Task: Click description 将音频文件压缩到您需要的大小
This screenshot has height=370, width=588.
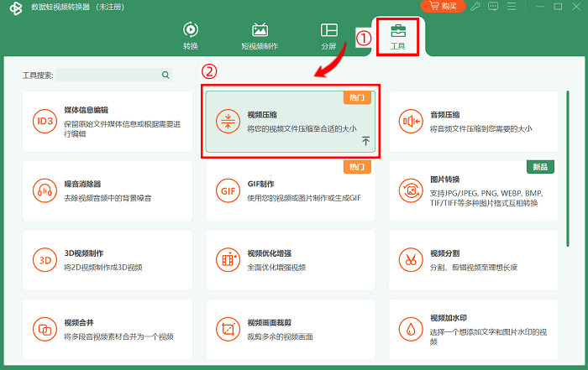Action: (481, 129)
